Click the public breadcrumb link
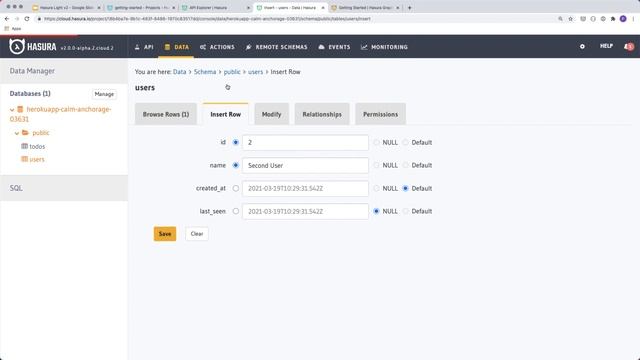This screenshot has height=360, width=640. (x=232, y=71)
